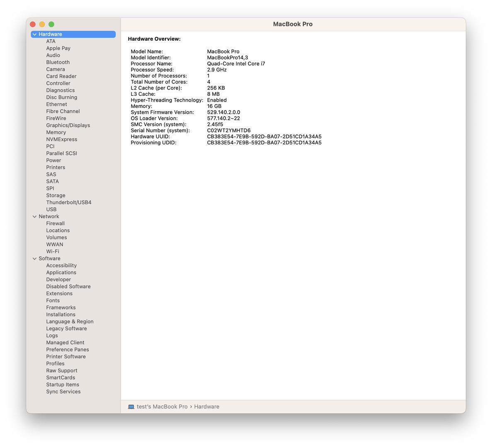Open Installations history
The image size is (492, 448).
(61, 314)
